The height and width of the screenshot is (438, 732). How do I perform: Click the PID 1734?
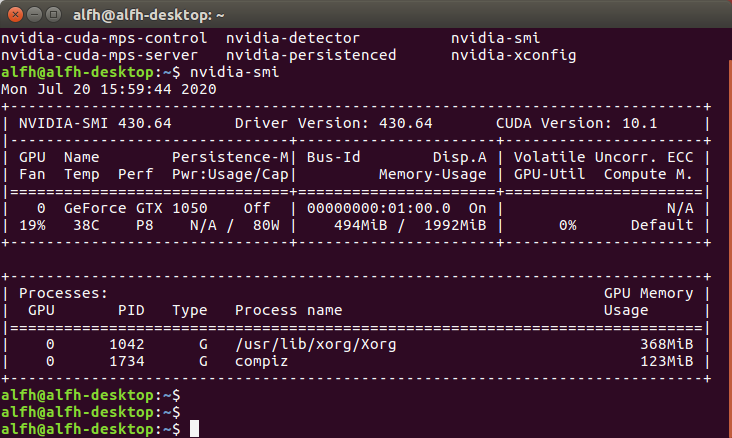127,361
